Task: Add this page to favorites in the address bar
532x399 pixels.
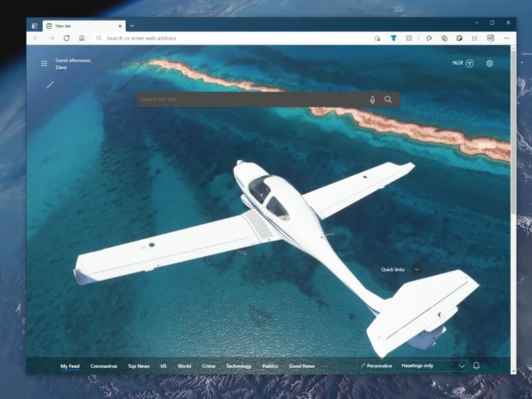Action: click(x=378, y=39)
